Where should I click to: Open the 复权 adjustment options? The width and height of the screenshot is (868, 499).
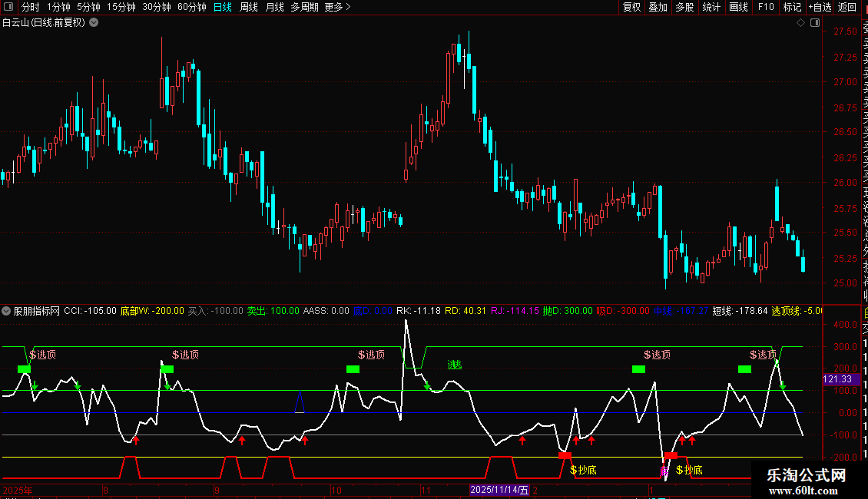[x=631, y=7]
